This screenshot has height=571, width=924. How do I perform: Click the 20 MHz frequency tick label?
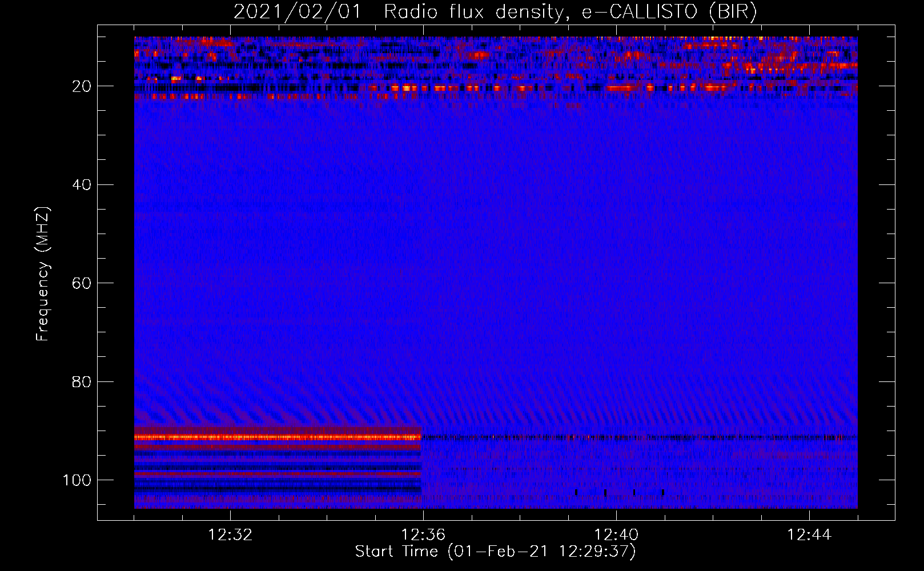(82, 86)
